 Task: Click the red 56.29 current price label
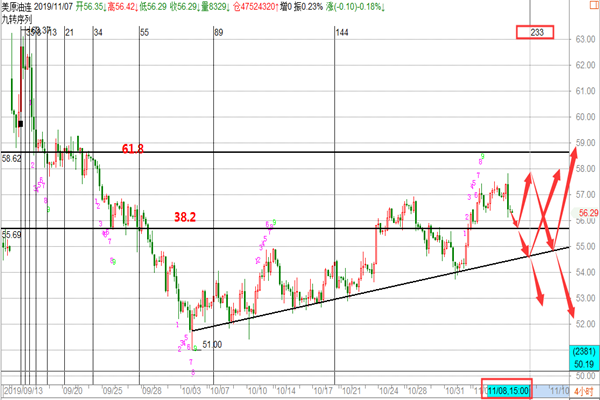pos(587,213)
